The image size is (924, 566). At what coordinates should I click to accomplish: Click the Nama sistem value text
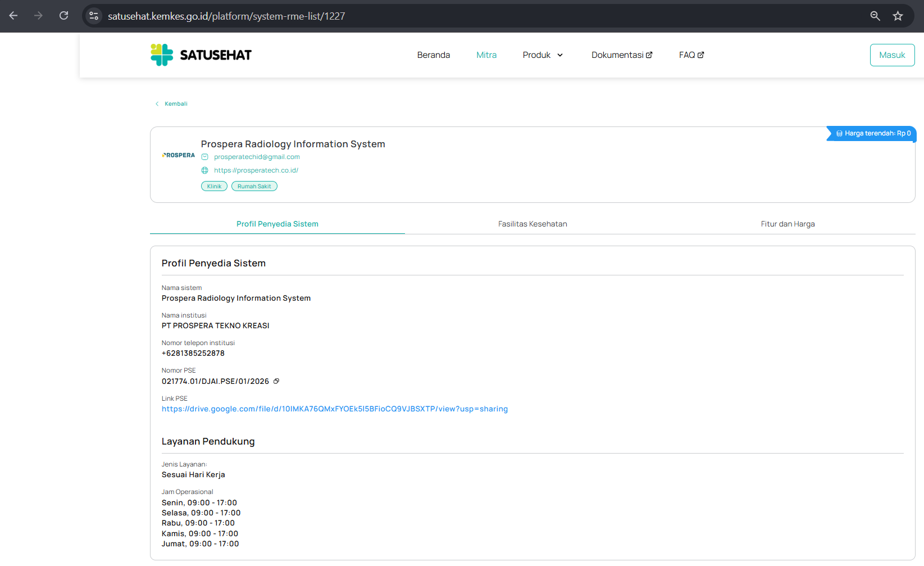[236, 298]
